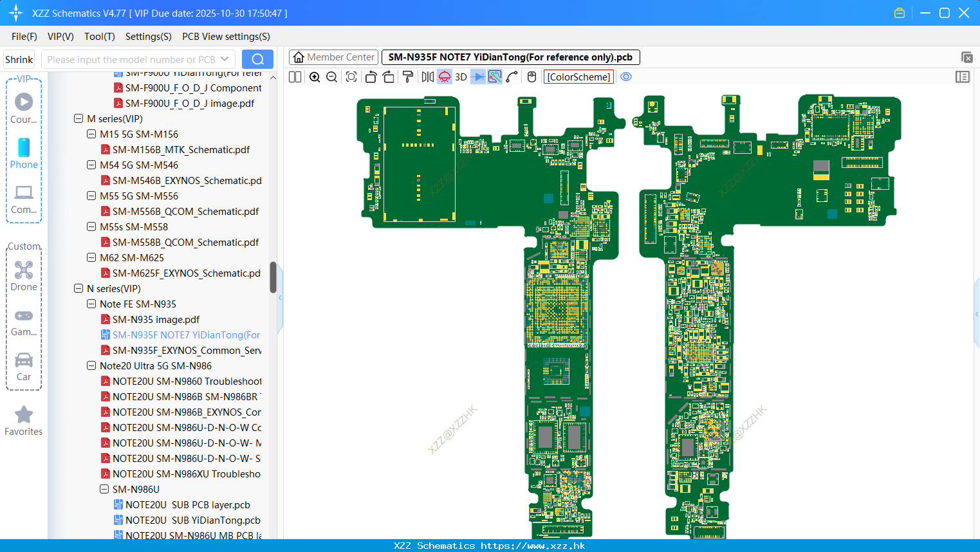Open the Tool(T) menu
Viewport: 980px width, 552px height.
(x=100, y=37)
